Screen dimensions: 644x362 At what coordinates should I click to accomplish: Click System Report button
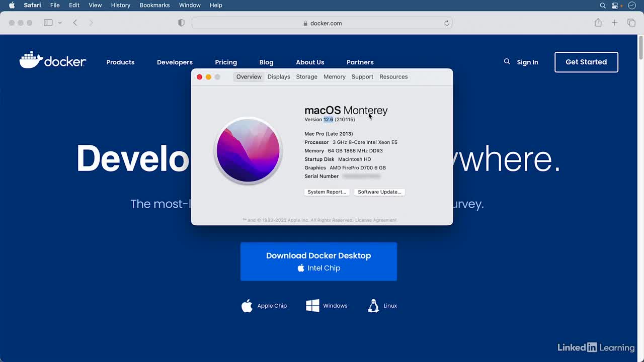pyautogui.click(x=327, y=192)
